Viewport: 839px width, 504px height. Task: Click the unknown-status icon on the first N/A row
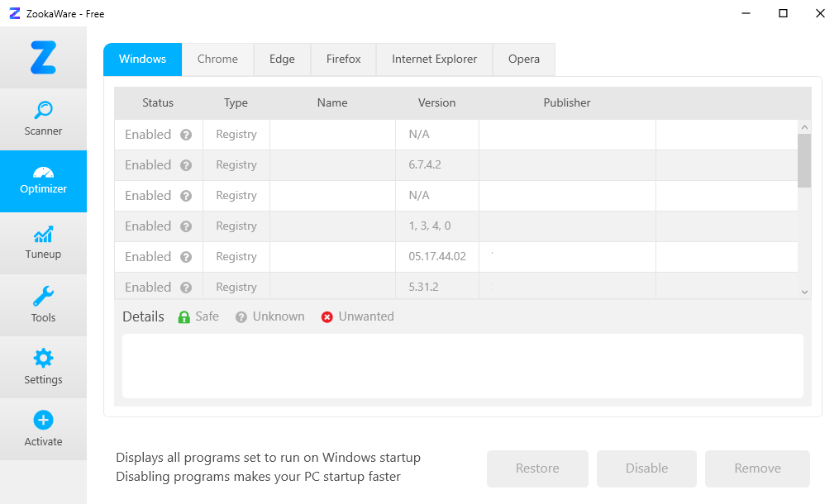tap(186, 135)
